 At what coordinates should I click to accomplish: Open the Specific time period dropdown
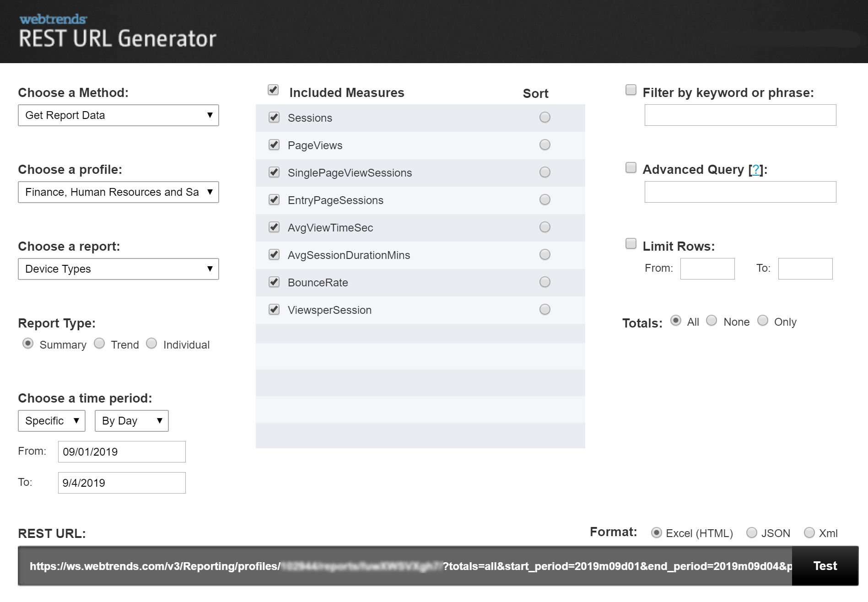(x=52, y=421)
